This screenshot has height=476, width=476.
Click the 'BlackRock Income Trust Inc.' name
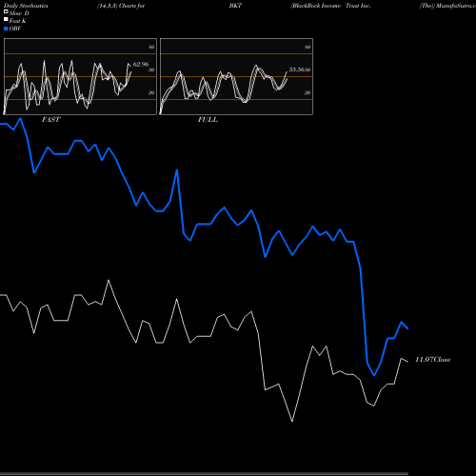(330, 6)
